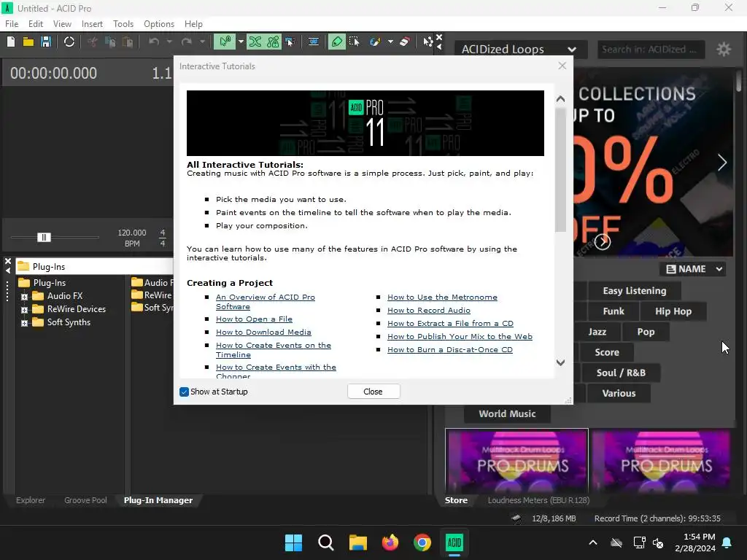Toggle the Automatic Crossfades button
Viewport: 747px width, 560px height.
[255, 42]
